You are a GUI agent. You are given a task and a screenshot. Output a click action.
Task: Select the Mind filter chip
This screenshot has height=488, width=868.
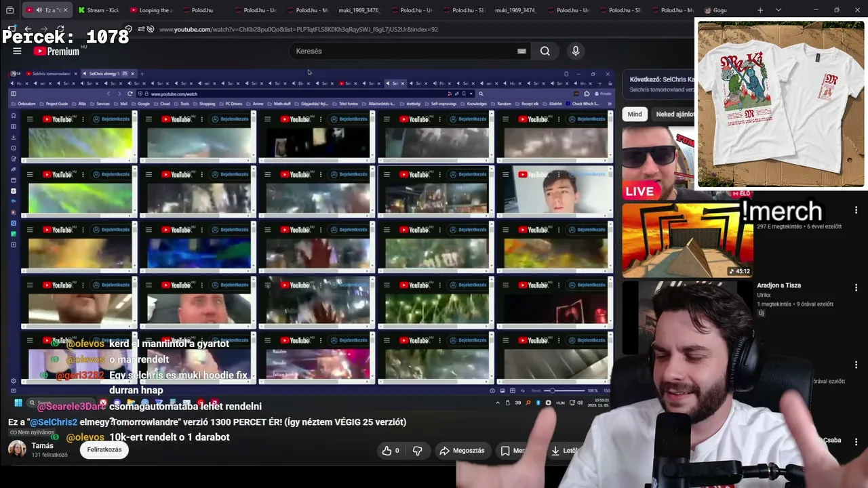point(635,115)
